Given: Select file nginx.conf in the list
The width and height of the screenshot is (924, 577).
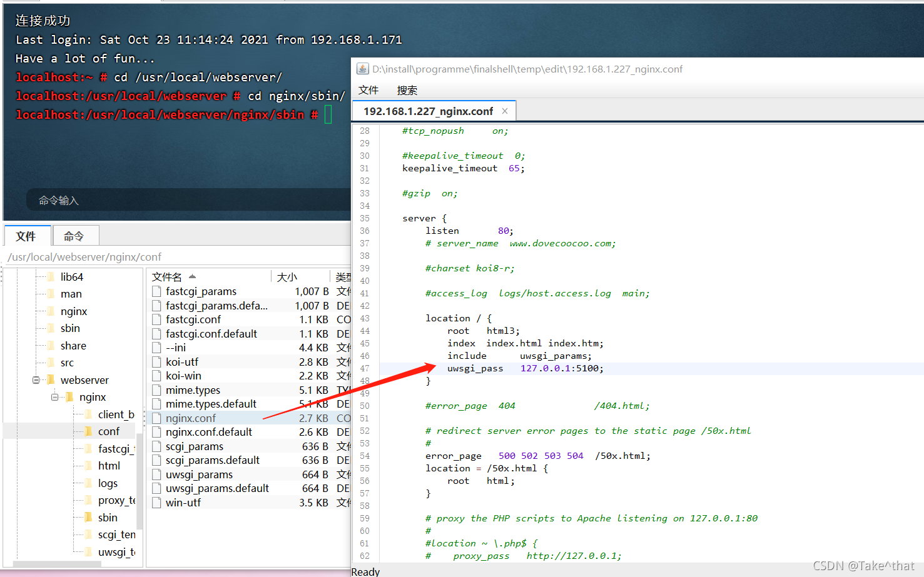Looking at the screenshot, I should click(191, 418).
